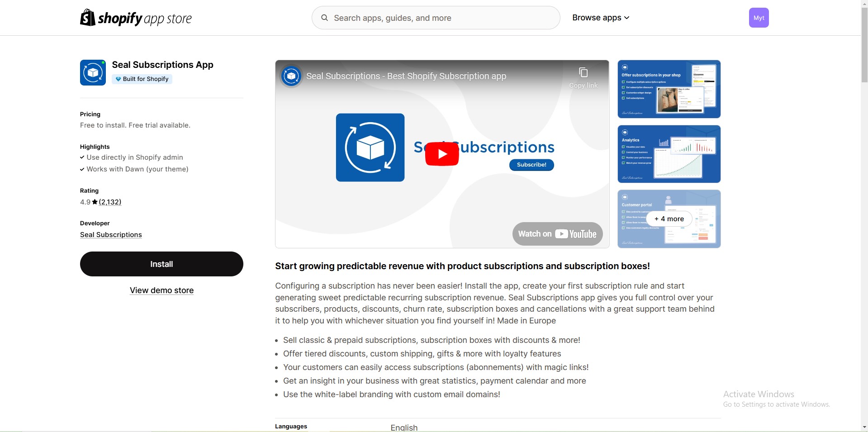
Task: Open the Analytics screenshot thumbnail
Action: pyautogui.click(x=669, y=154)
